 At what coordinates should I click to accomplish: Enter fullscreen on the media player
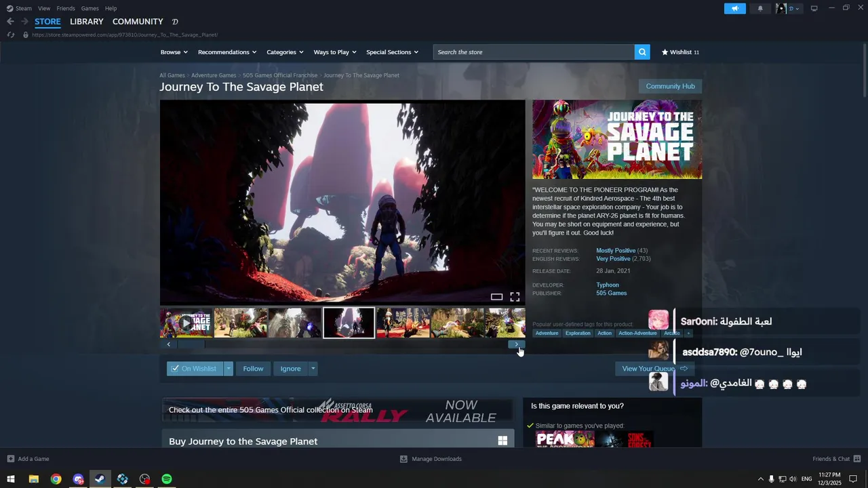click(x=515, y=297)
